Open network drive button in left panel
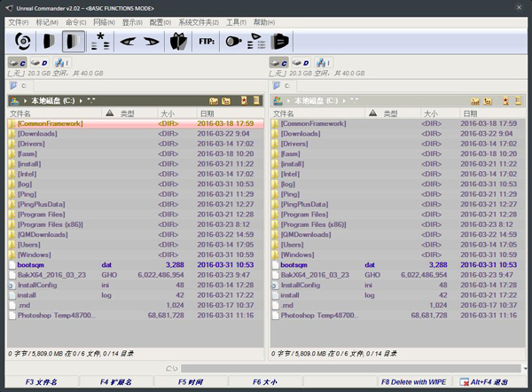 [62, 63]
